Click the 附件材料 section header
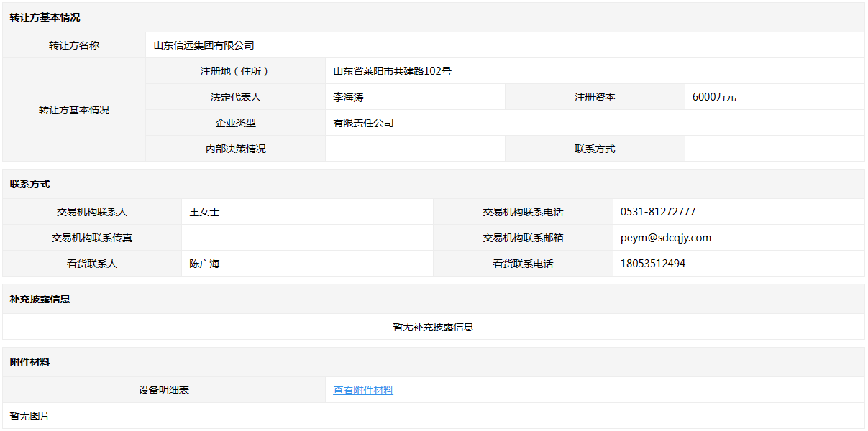Viewport: 868px width, 431px height. pos(29,362)
